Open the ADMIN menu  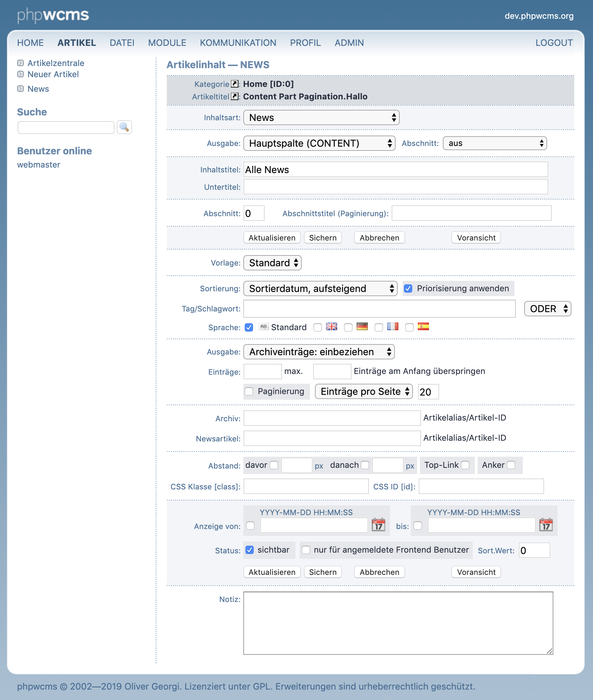pos(349,43)
